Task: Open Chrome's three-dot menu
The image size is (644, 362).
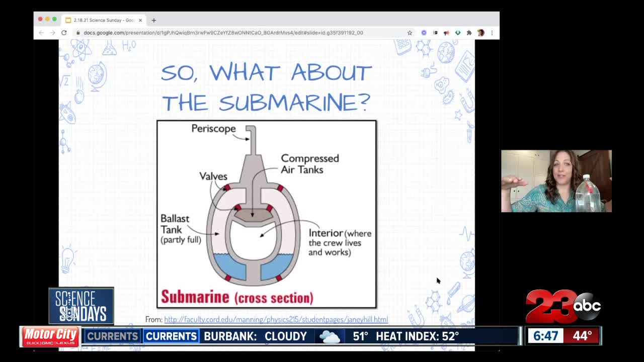Action: coord(492,33)
